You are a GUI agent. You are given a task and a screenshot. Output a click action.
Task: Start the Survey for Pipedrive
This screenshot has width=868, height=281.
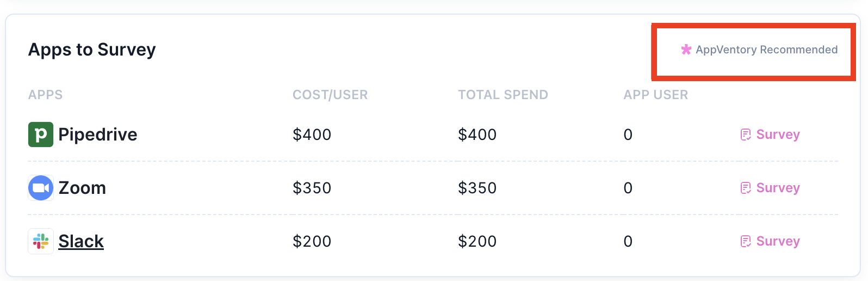778,135
